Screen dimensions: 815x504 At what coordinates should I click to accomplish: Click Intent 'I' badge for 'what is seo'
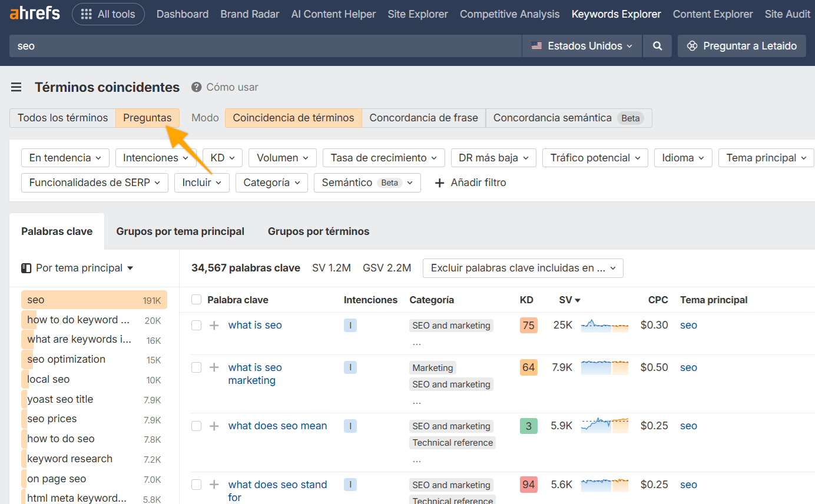(350, 325)
